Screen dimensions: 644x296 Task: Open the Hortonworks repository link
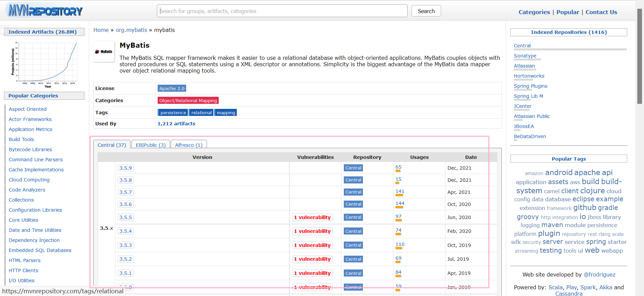pyautogui.click(x=529, y=76)
